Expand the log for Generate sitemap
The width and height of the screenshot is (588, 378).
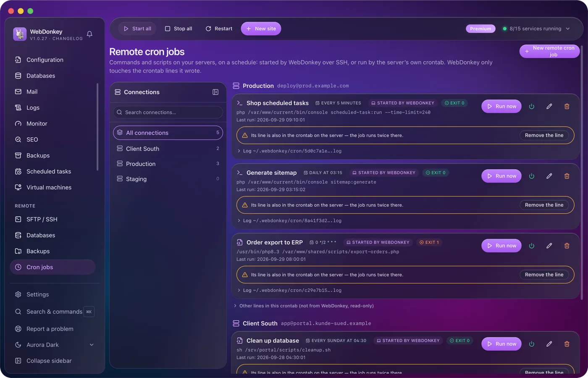tap(289, 220)
